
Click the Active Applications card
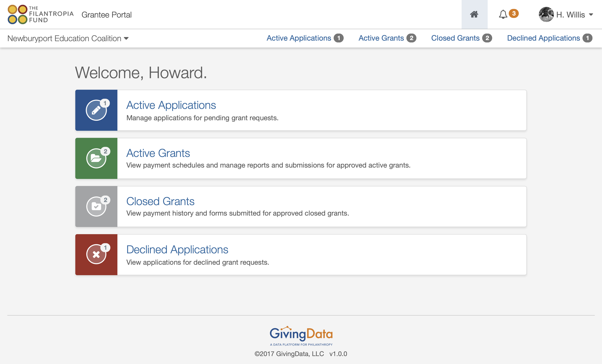point(171,105)
